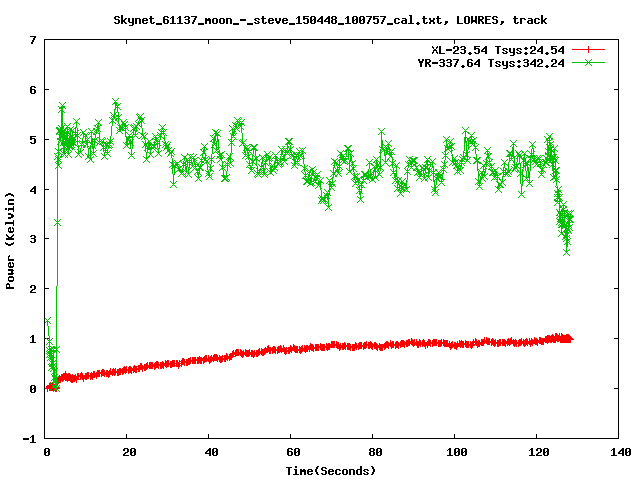Click the -1 tick label on the y-axis
This screenshot has height=480, width=640.
point(30,438)
